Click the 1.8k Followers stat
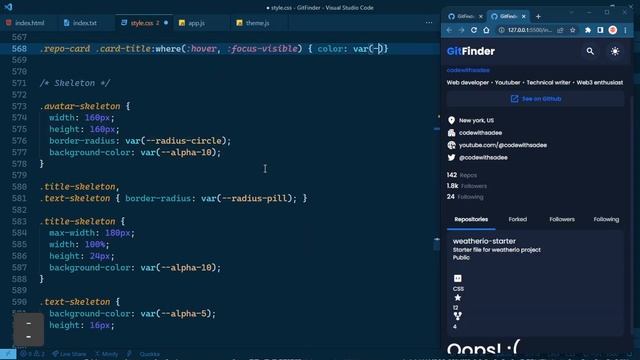Screen dimensions: 640x360 (467, 186)
